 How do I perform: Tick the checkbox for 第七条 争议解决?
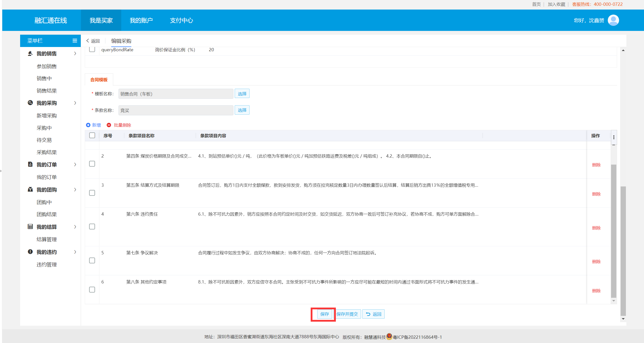92,261
